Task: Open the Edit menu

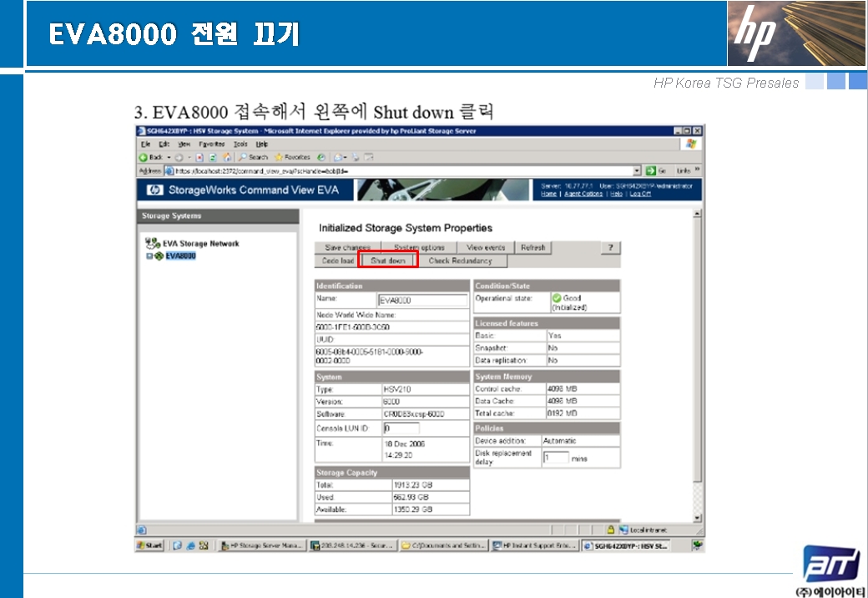Action: point(164,144)
